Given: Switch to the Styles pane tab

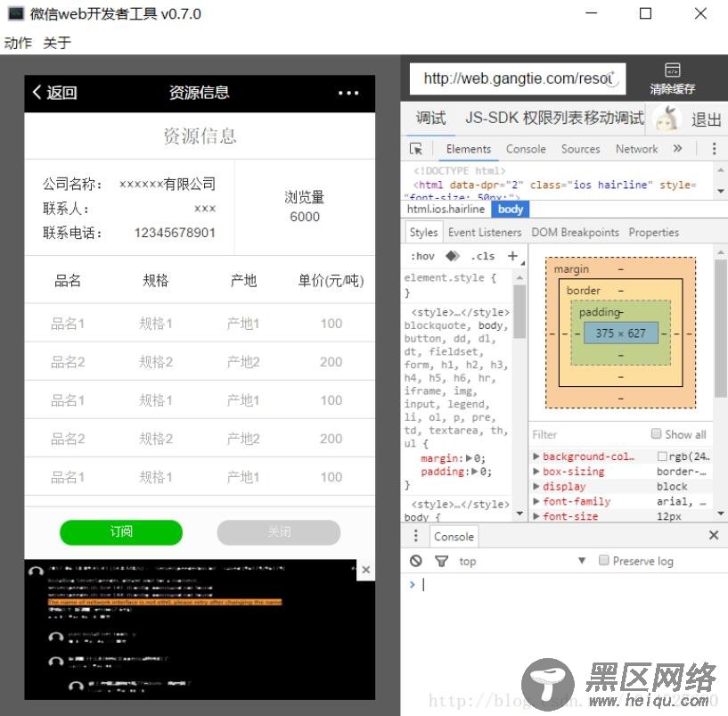Looking at the screenshot, I should (423, 232).
